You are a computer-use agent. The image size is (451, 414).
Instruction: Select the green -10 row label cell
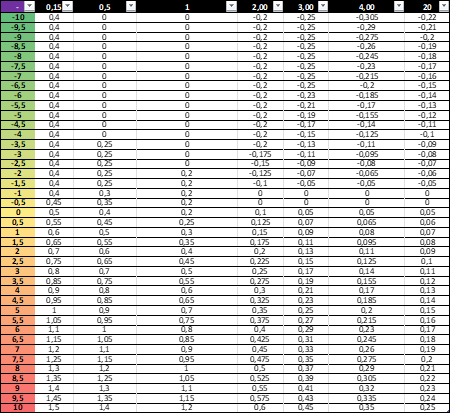pyautogui.click(x=18, y=17)
